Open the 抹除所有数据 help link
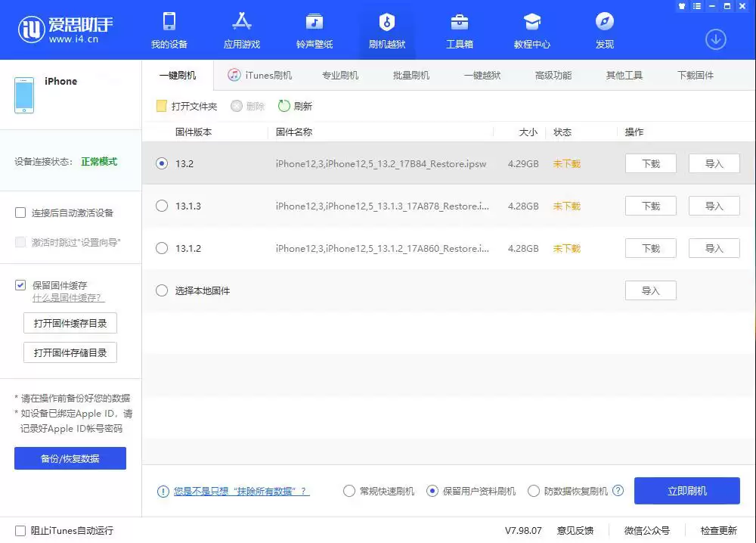This screenshot has width=756, height=543. tap(241, 492)
